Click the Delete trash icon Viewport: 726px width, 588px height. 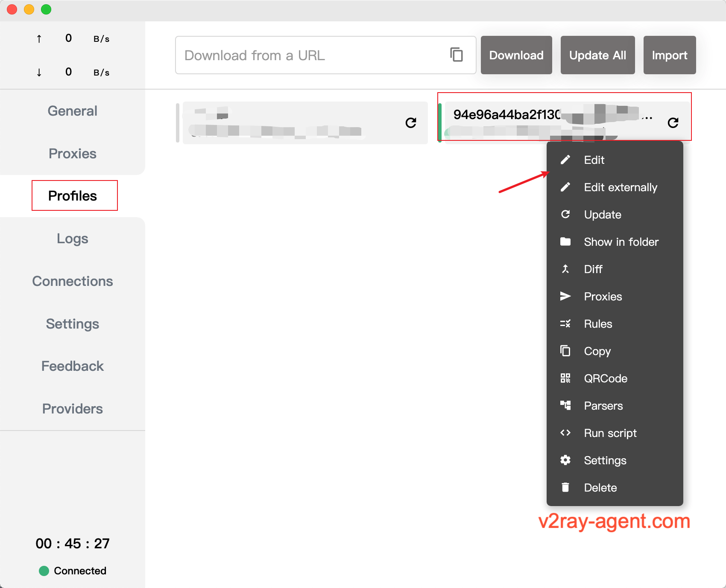point(565,487)
